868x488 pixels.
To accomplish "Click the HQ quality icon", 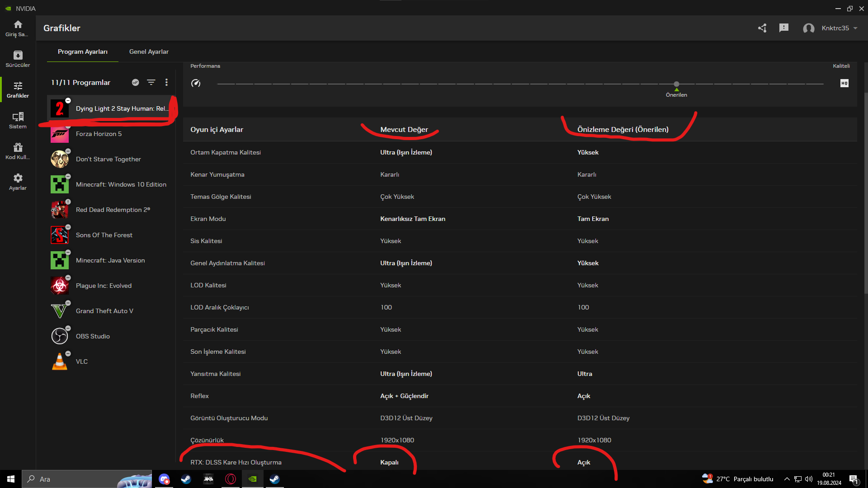I will point(844,83).
